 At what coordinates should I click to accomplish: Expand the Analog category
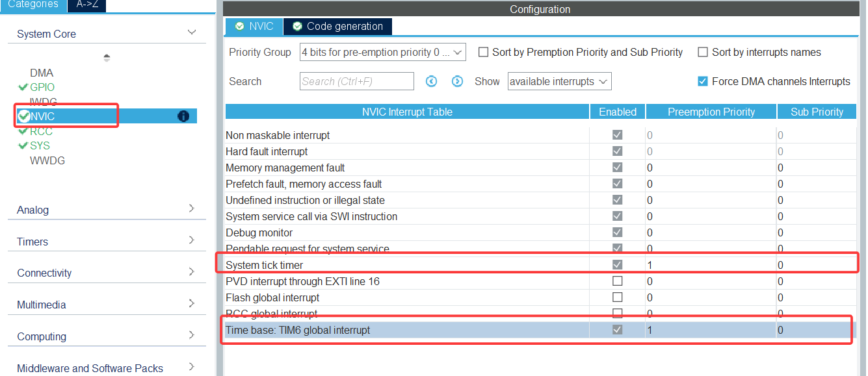pos(192,208)
